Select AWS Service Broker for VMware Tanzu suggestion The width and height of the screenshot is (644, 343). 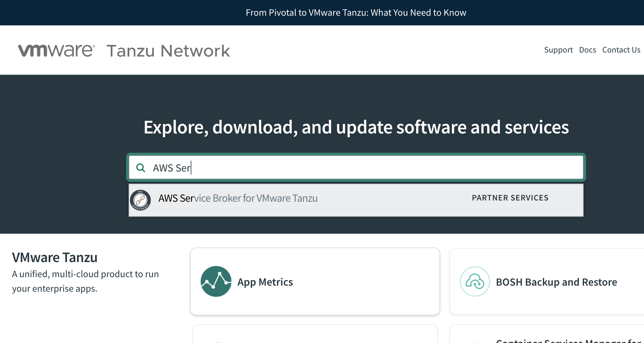click(238, 198)
